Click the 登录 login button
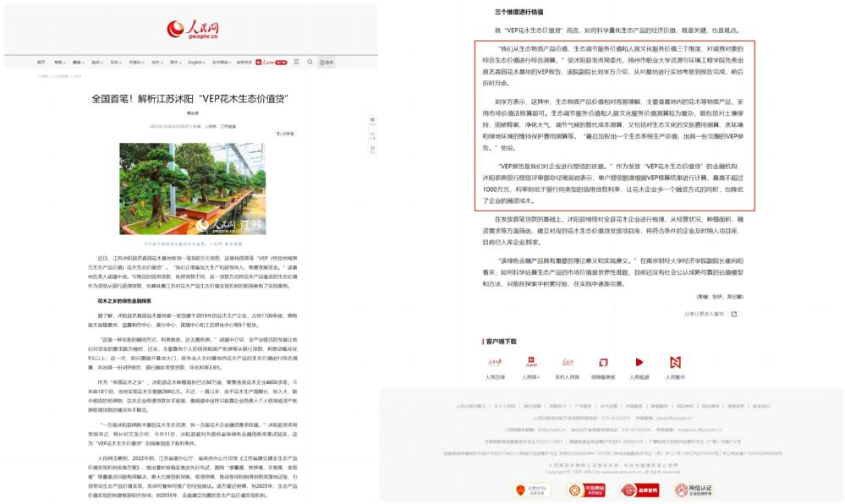 coord(326,62)
